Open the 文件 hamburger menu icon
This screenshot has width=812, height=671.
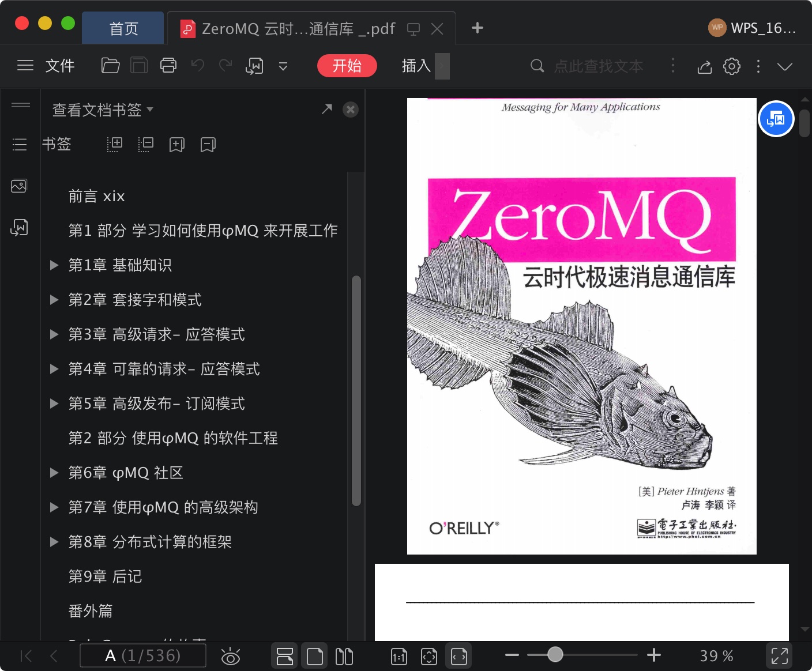point(25,66)
